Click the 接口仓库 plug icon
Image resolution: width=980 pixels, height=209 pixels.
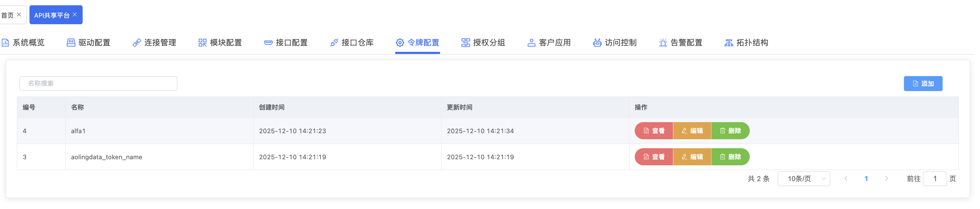click(x=334, y=43)
